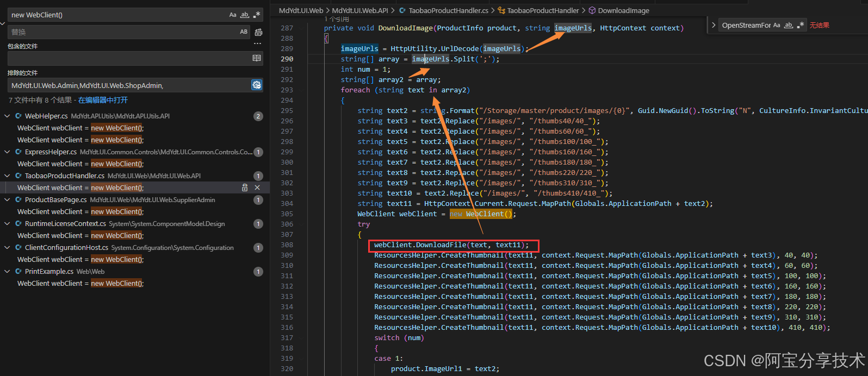868x376 pixels.
Task: Open TaobaoProductHandler class breadcrumb
Action: [543, 10]
